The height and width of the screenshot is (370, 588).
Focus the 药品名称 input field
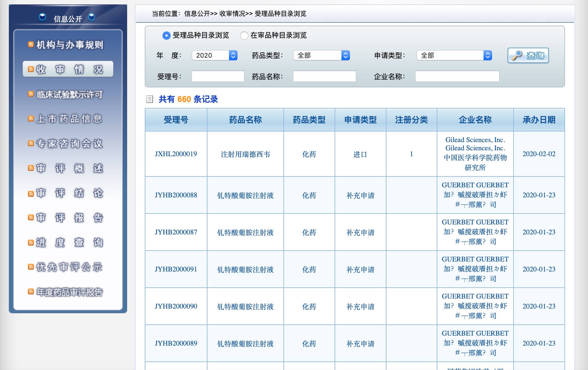point(324,76)
